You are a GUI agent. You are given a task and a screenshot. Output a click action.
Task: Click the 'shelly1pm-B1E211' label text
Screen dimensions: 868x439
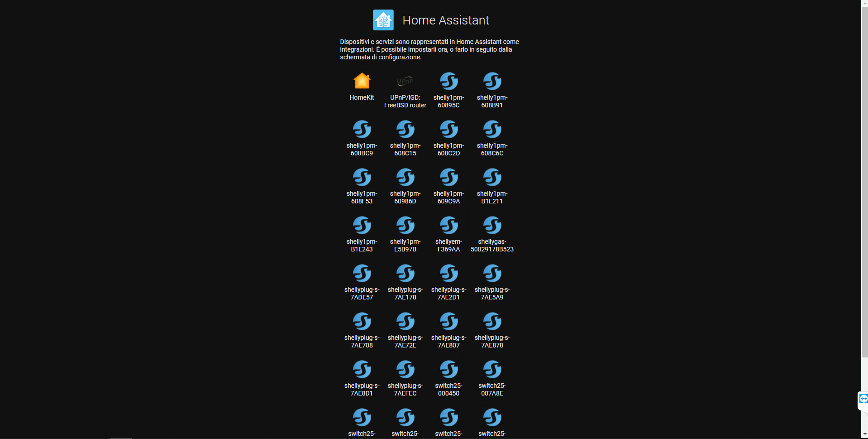point(492,197)
